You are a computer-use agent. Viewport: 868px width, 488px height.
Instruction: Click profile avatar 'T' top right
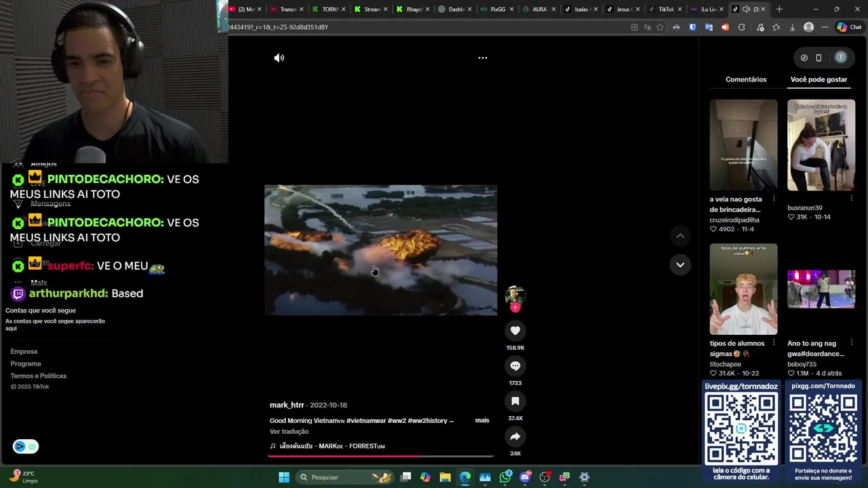(x=841, y=58)
